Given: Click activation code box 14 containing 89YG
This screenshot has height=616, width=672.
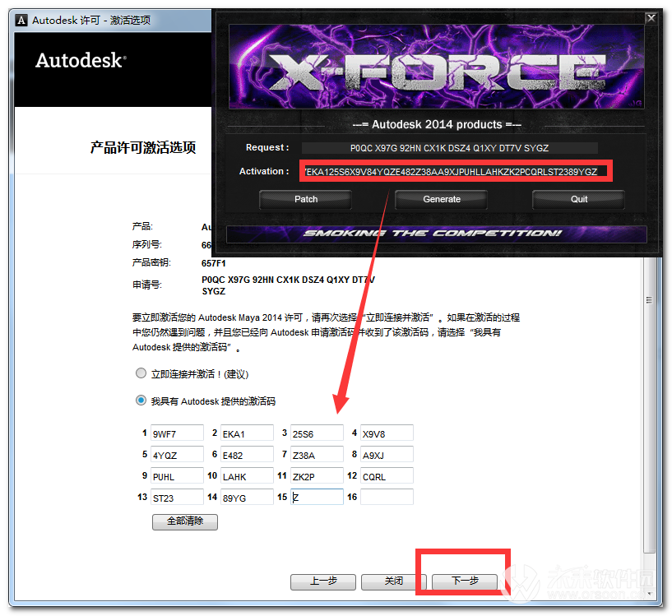Looking at the screenshot, I should (x=247, y=498).
